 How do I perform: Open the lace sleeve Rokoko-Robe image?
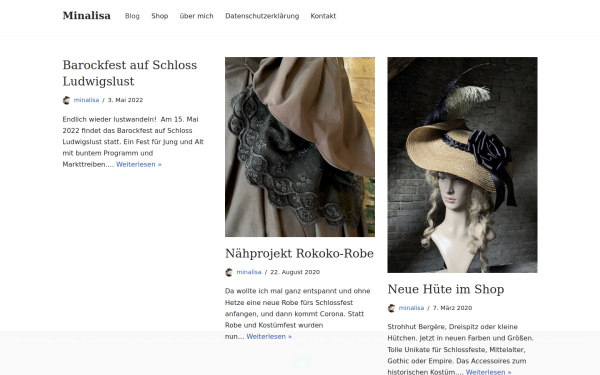tap(300, 147)
